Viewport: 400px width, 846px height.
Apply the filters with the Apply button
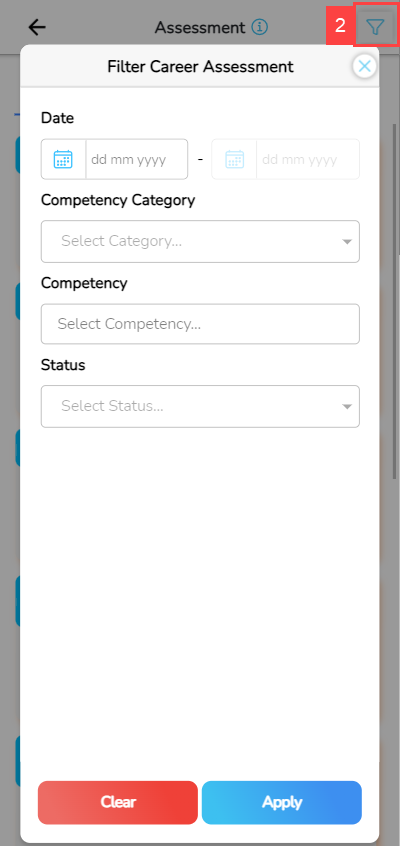[282, 802]
